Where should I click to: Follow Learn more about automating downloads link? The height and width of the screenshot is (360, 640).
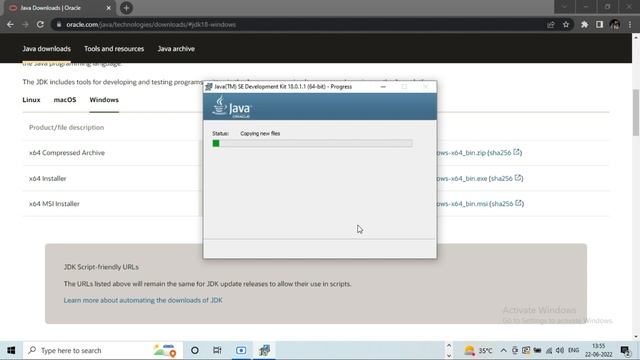tap(143, 300)
